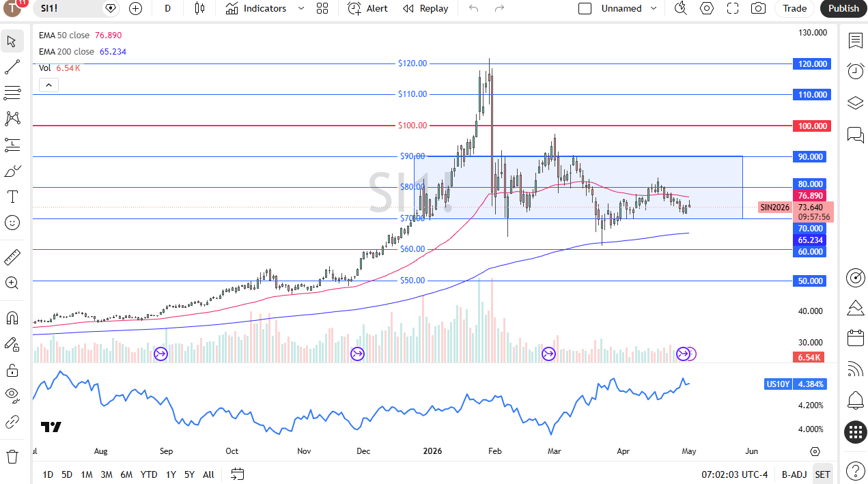Select the trend line drawing tool
The height and width of the screenshot is (484, 868).
pyautogui.click(x=12, y=67)
